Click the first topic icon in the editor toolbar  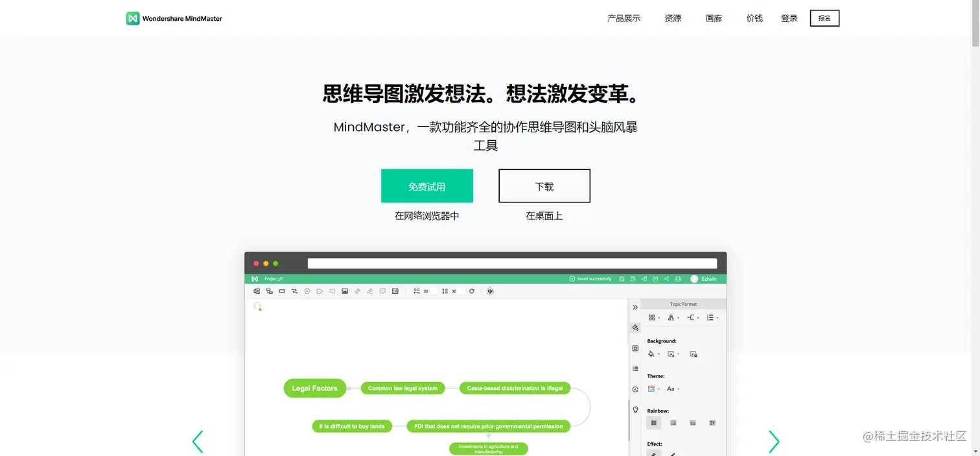(257, 291)
